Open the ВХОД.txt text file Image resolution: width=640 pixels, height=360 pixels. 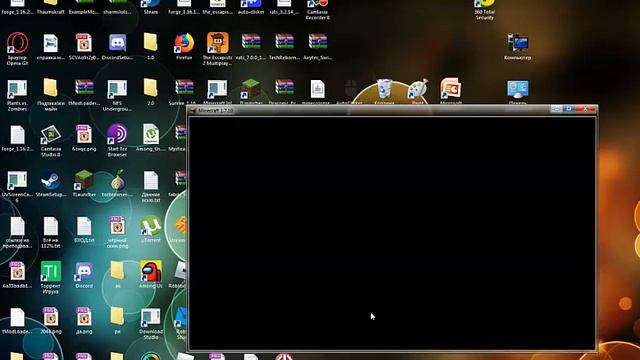point(84,227)
